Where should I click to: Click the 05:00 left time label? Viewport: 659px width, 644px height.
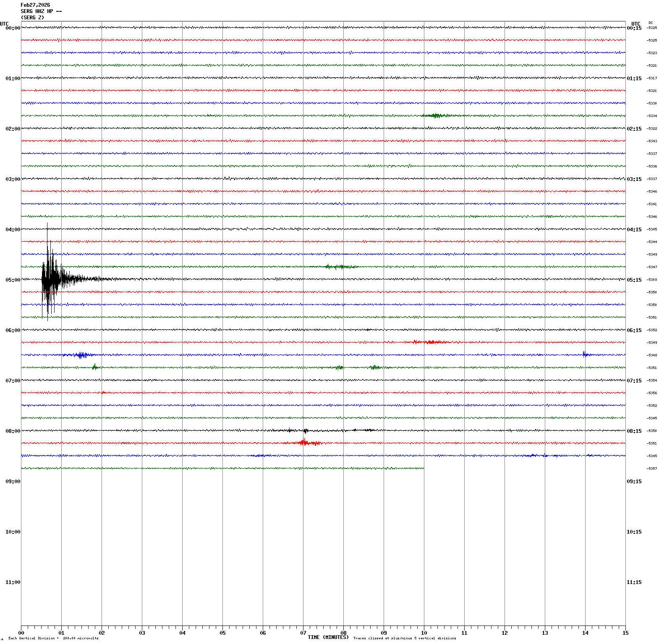[13, 280]
